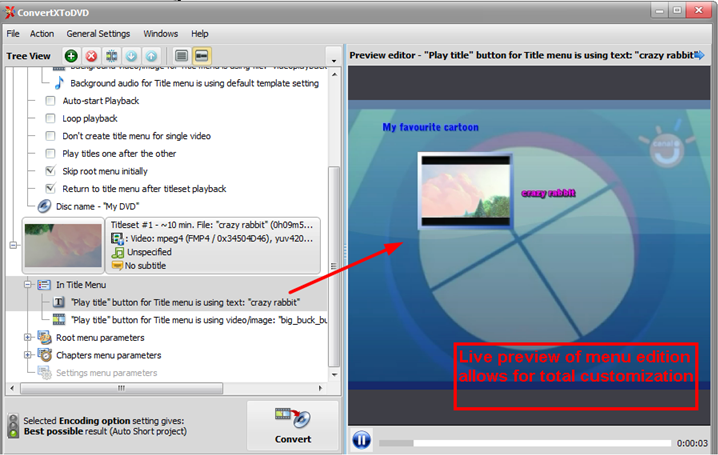This screenshot has width=718, height=455.
Task: Click the scroll down arrow of tree view
Action: click(x=334, y=374)
